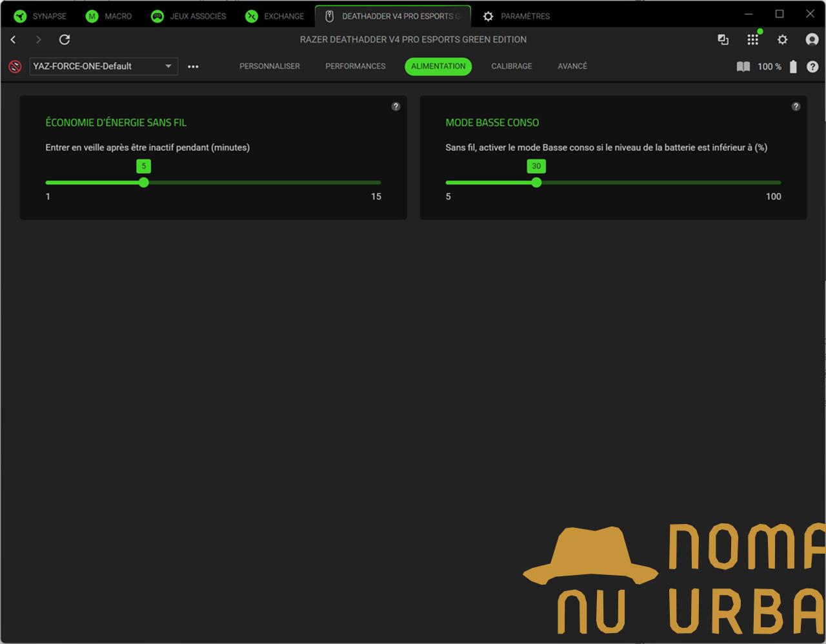The width and height of the screenshot is (826, 644).
Task: Select the Macro module icon
Action: pyautogui.click(x=91, y=16)
